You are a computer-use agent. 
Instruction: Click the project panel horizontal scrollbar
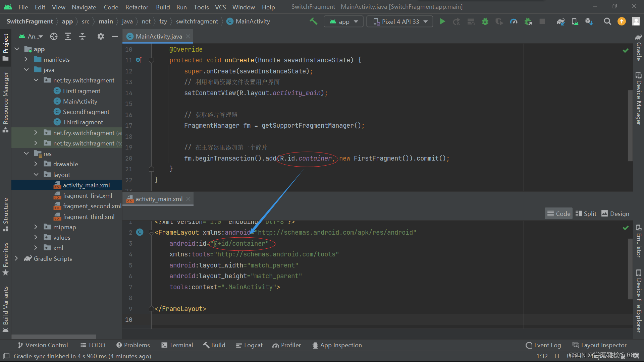[x=54, y=336]
